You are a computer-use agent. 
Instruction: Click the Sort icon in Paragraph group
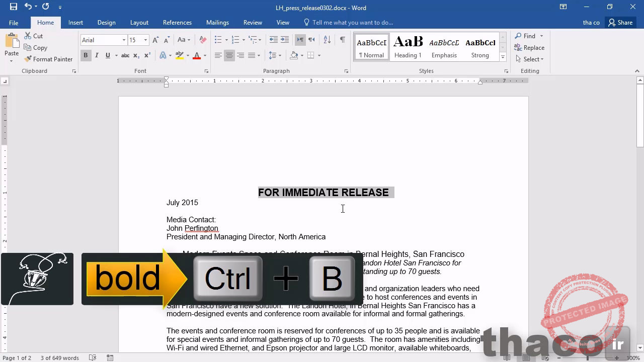point(327,39)
